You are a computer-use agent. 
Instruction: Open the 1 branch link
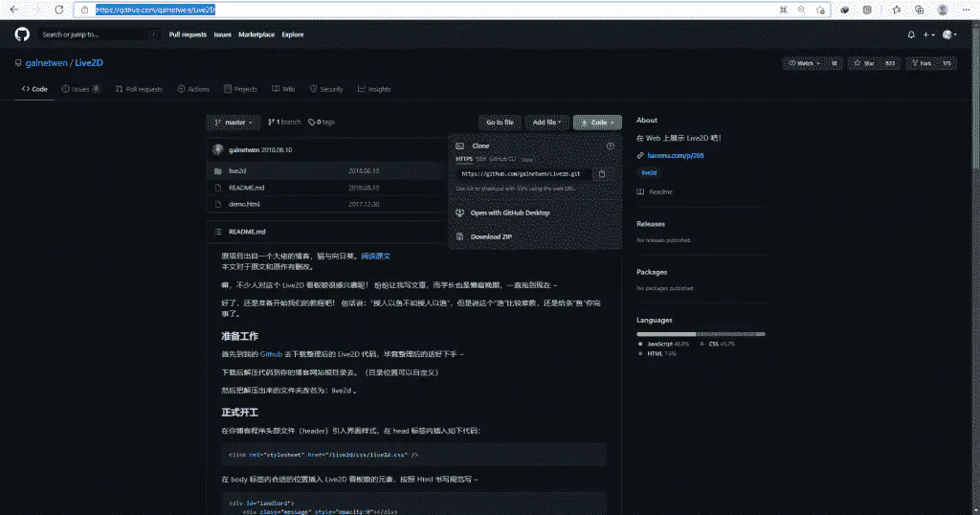[x=285, y=123]
